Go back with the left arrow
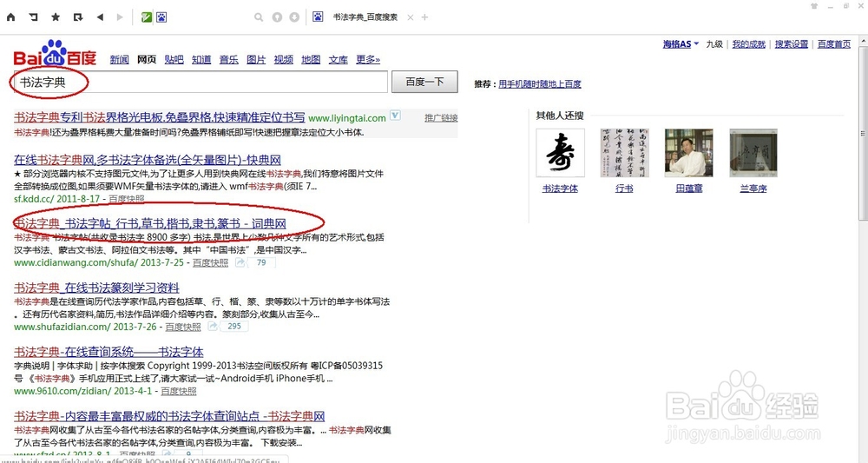The width and height of the screenshot is (868, 463). 100,17
